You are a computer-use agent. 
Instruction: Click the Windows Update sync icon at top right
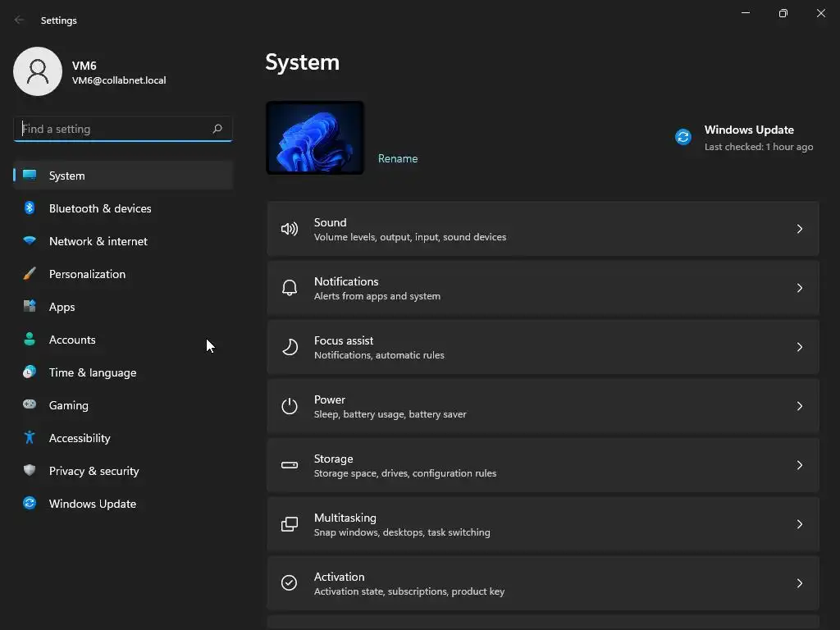683,137
